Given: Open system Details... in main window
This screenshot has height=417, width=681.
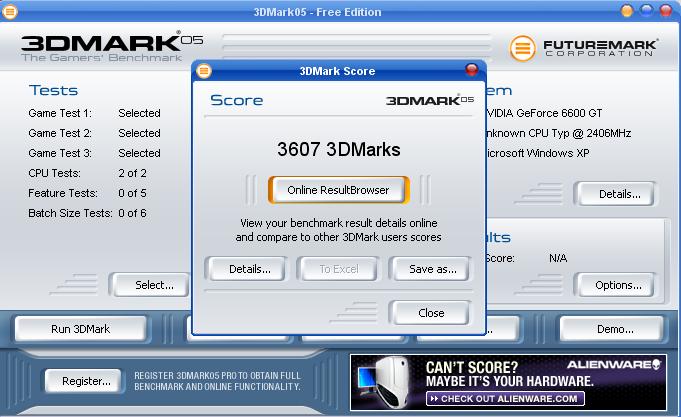Looking at the screenshot, I should pyautogui.click(x=615, y=194).
